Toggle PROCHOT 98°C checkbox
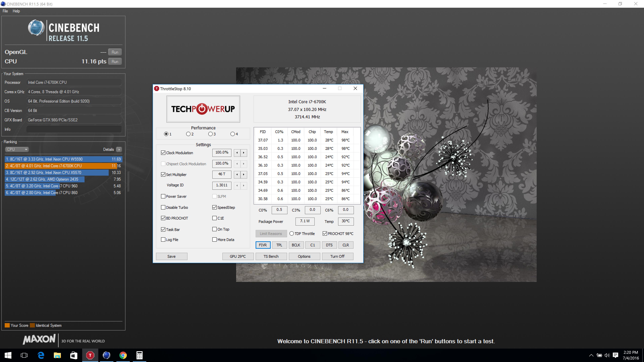This screenshot has height=362, width=644. [325, 234]
